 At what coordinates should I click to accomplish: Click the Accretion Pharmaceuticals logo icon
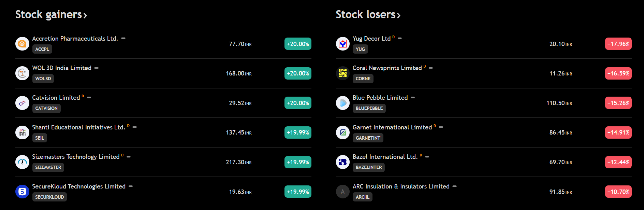(x=22, y=44)
